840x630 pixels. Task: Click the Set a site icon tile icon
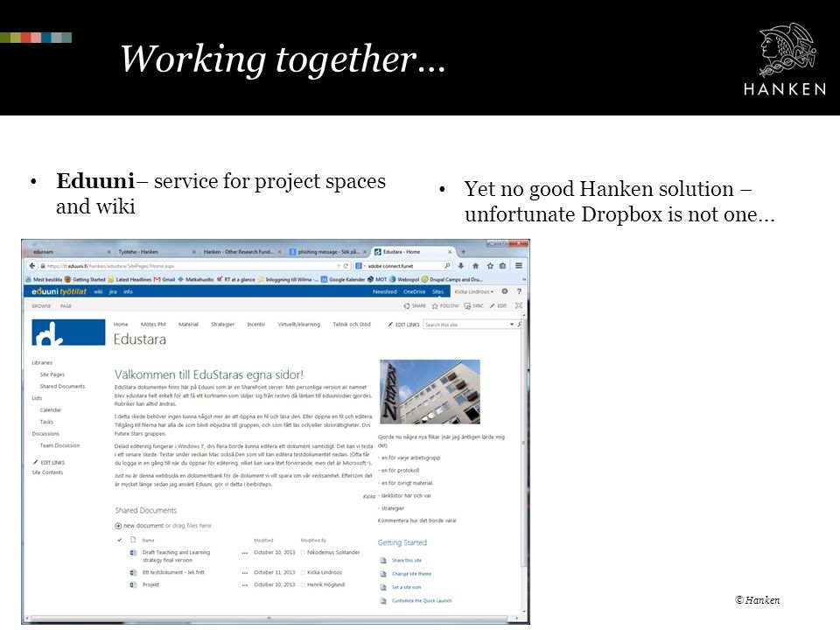(383, 587)
